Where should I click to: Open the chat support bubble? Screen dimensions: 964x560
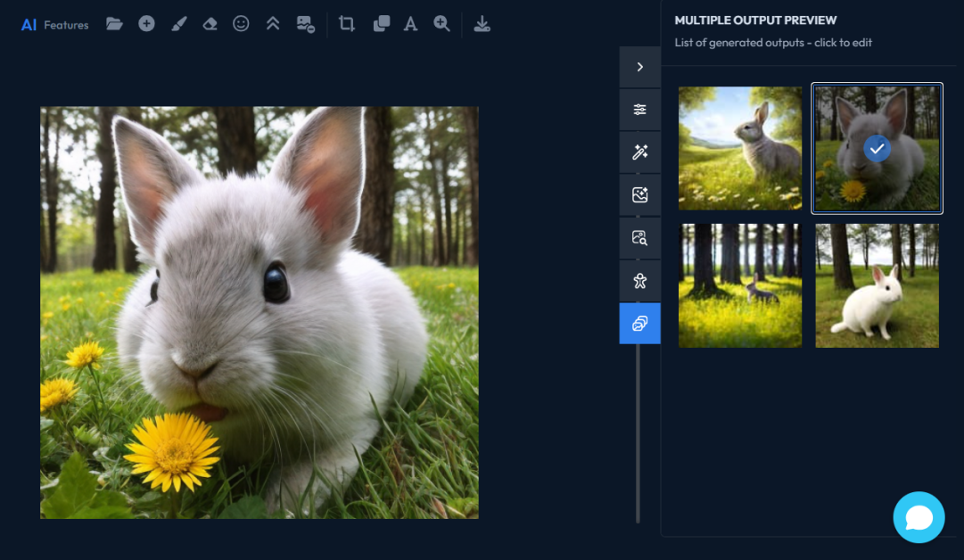click(x=919, y=517)
